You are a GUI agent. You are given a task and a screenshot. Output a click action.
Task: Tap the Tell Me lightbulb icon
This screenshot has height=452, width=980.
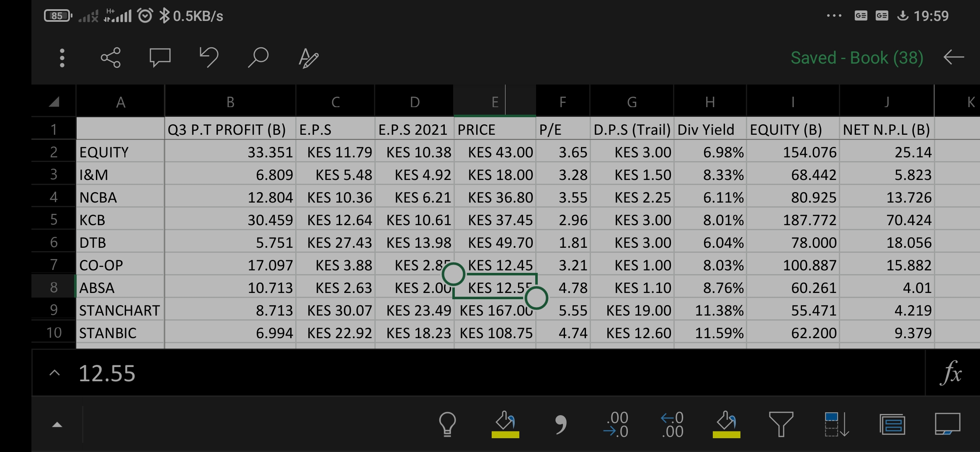(x=447, y=424)
